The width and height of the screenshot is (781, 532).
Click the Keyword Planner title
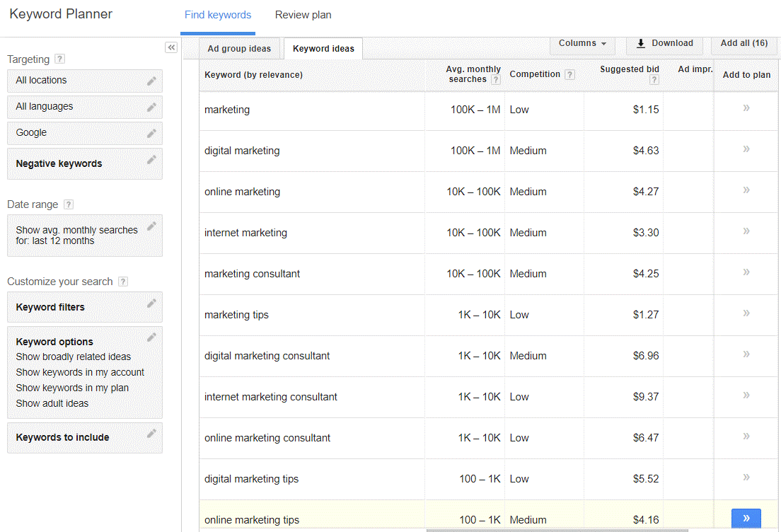61,14
